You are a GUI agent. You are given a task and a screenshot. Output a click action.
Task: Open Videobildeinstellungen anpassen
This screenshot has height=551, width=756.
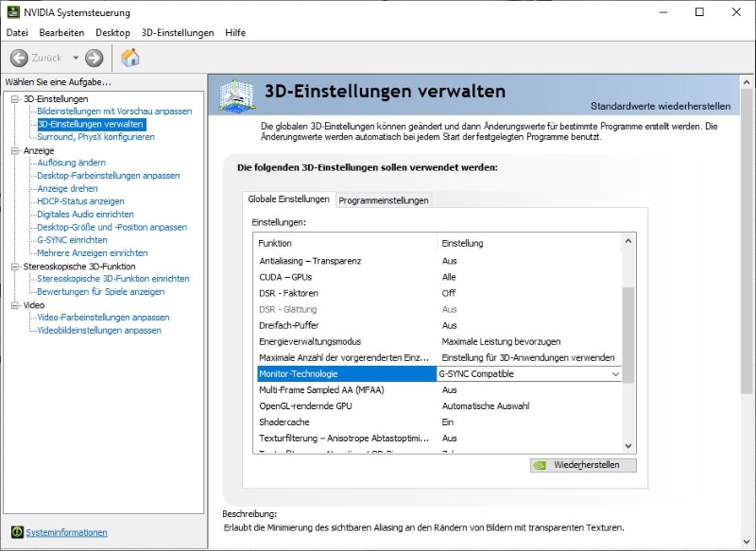point(99,331)
